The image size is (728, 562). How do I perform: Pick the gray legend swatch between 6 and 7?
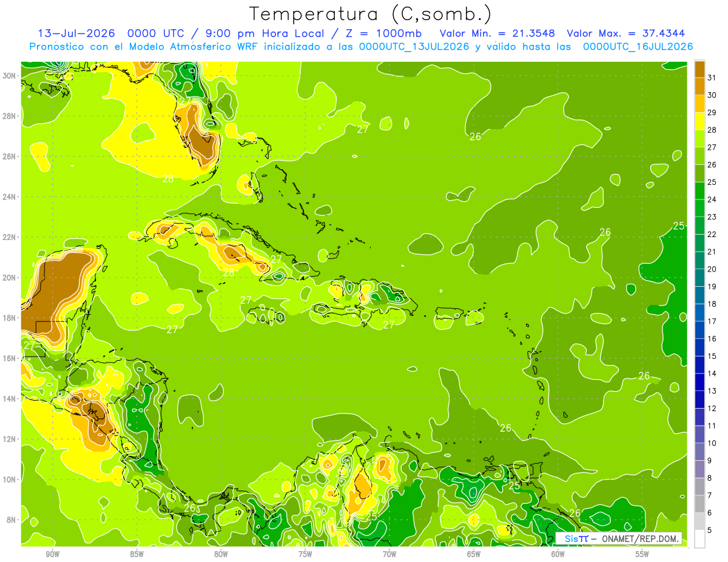(699, 504)
